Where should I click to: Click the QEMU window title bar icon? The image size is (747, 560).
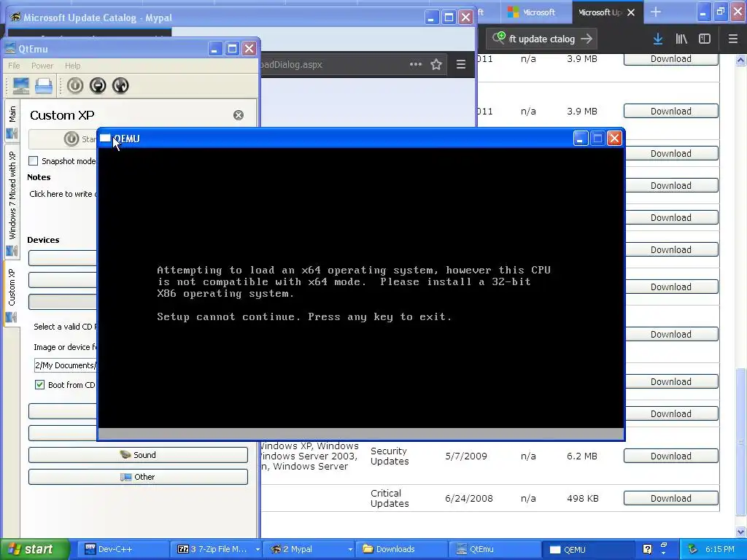pos(105,139)
